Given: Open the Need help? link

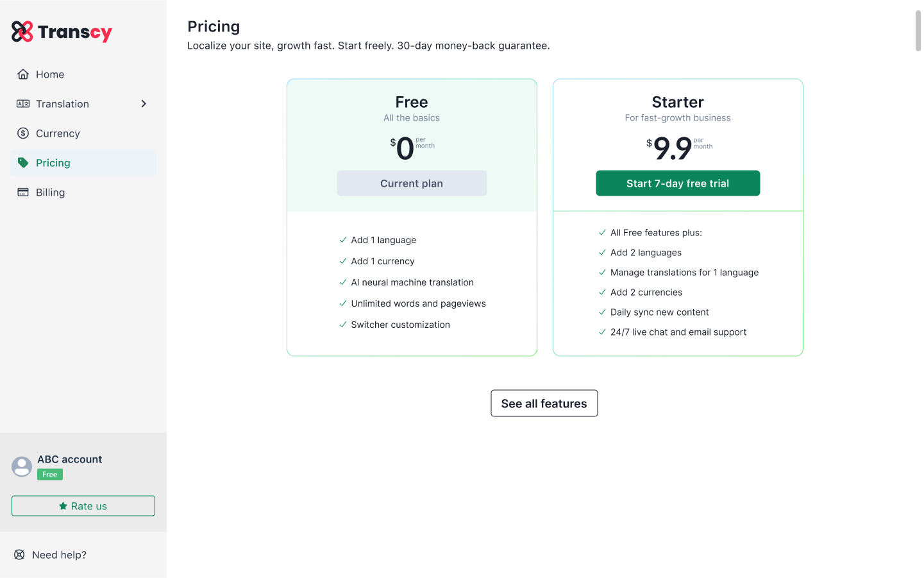Looking at the screenshot, I should 59,555.
